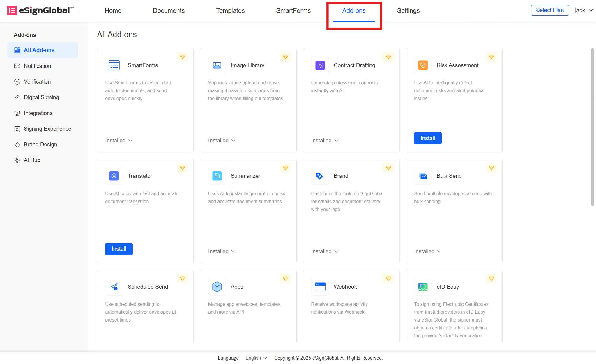Viewport: 596px width, 364px height.
Task: Open the Verification category
Action: pos(43,82)
